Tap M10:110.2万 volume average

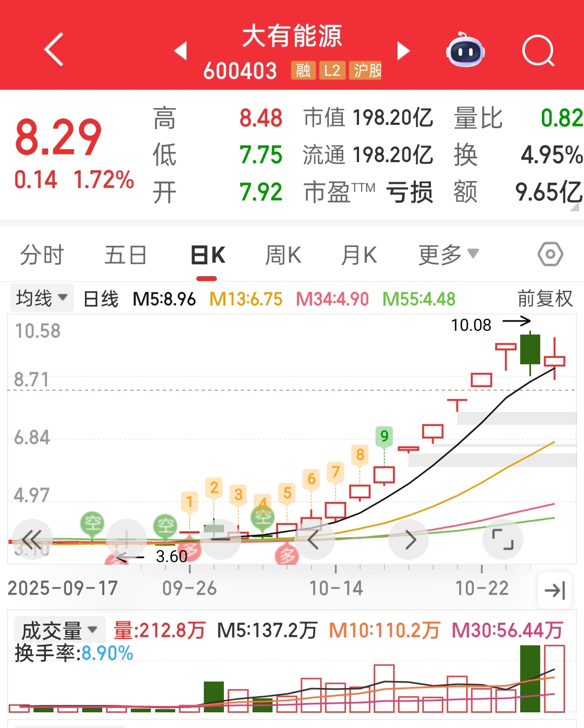(384, 630)
